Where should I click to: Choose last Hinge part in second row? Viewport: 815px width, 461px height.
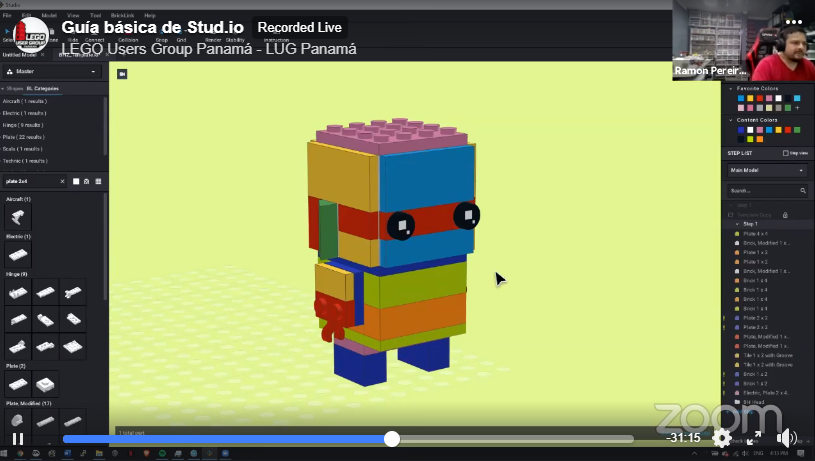(73, 319)
